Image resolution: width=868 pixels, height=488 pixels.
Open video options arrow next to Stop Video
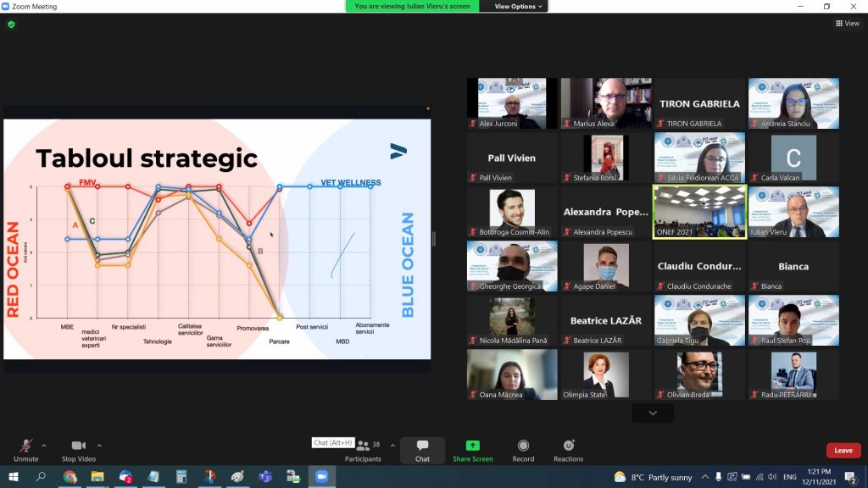tap(99, 445)
